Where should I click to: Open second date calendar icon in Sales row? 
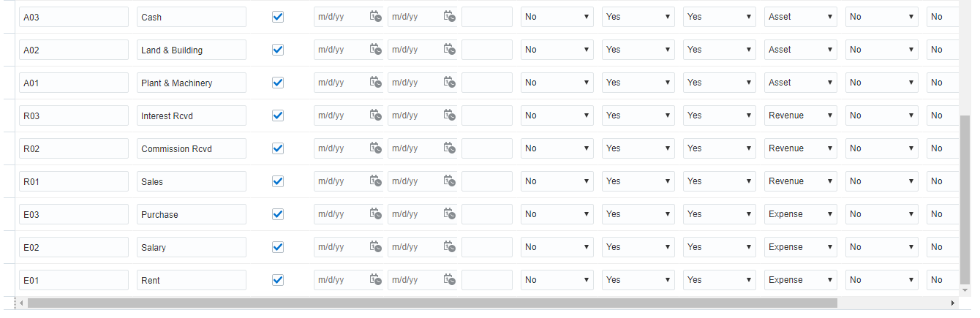(450, 181)
